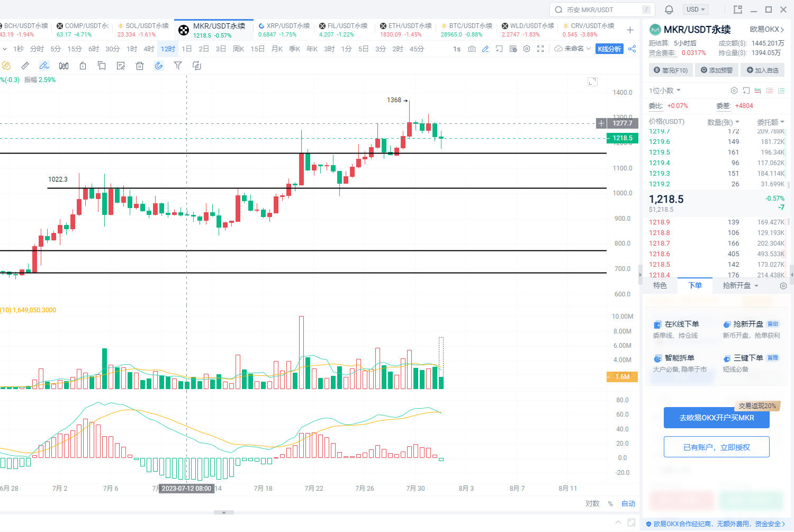Switch to BCH/USDT永续 tab

coord(25,30)
